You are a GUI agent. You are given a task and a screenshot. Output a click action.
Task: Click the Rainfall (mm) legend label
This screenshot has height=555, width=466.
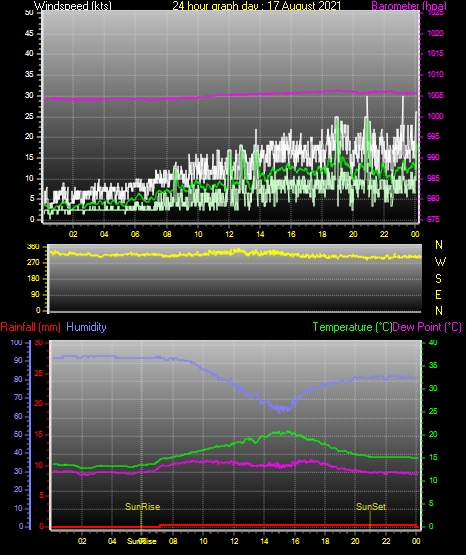tap(30, 327)
